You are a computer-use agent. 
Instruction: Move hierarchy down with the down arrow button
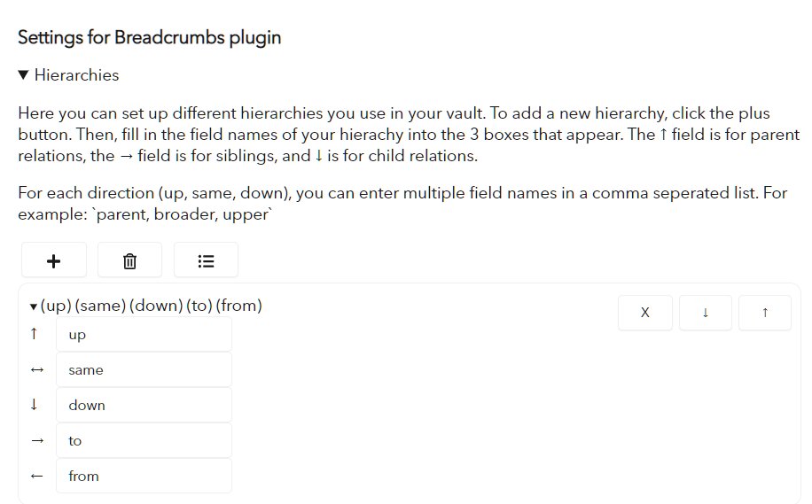click(x=705, y=313)
